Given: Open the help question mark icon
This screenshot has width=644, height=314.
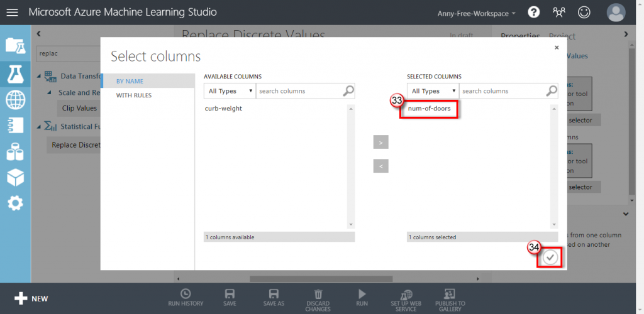Looking at the screenshot, I should tap(533, 13).
